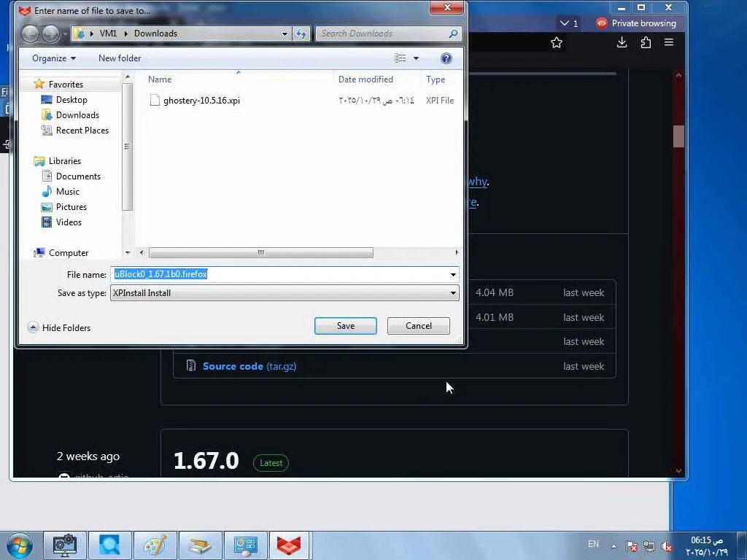Select Music library
747x560 pixels.
tap(68, 192)
